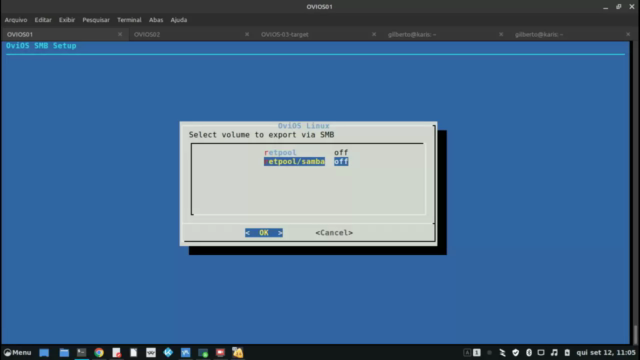Click the black-and-white wave icon next to Kodi
640x360 pixels.
tap(151, 353)
